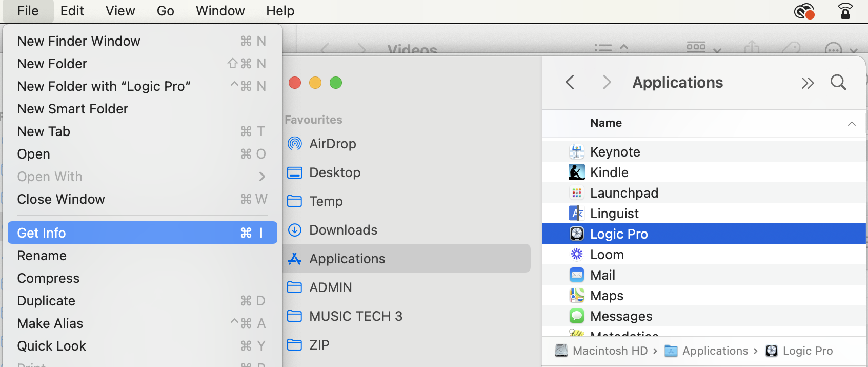
Task: Click the yellow minimize button
Action: [x=315, y=83]
